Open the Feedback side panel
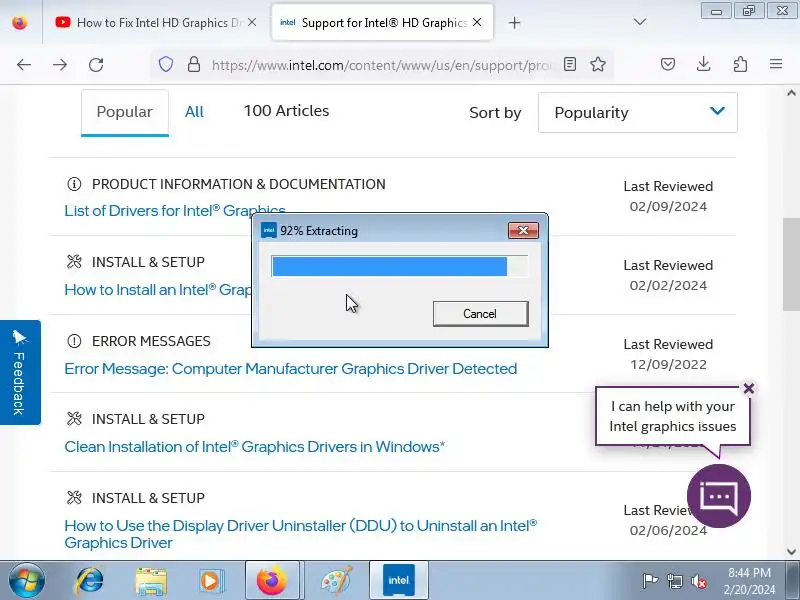 20,372
